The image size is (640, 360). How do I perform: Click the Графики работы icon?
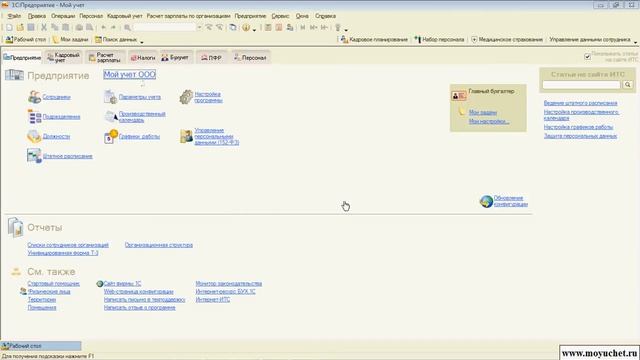(x=110, y=136)
